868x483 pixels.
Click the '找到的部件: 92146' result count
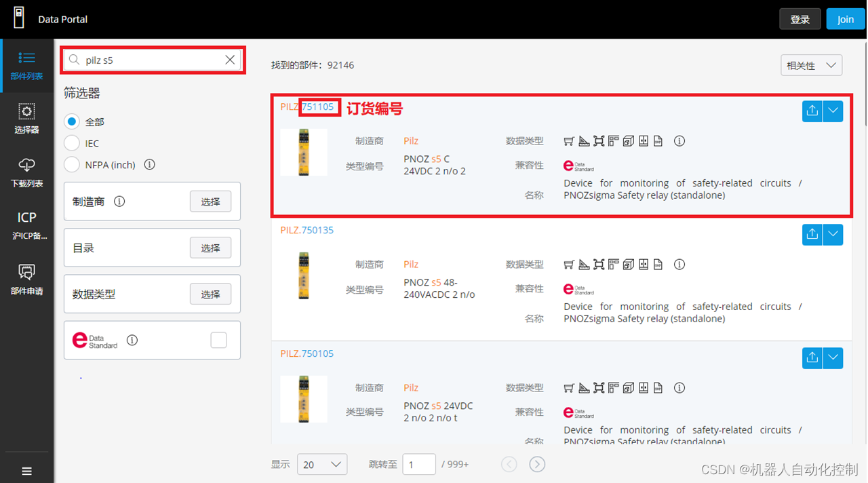tap(313, 65)
